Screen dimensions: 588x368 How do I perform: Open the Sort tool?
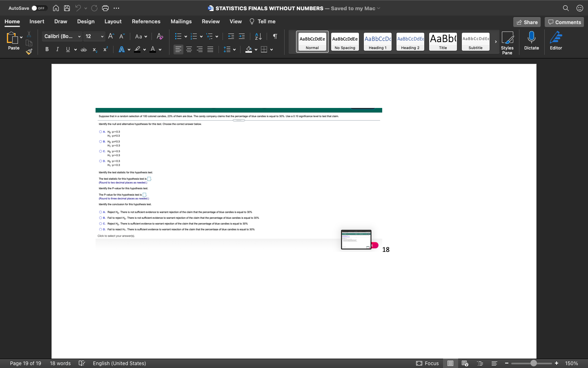258,36
